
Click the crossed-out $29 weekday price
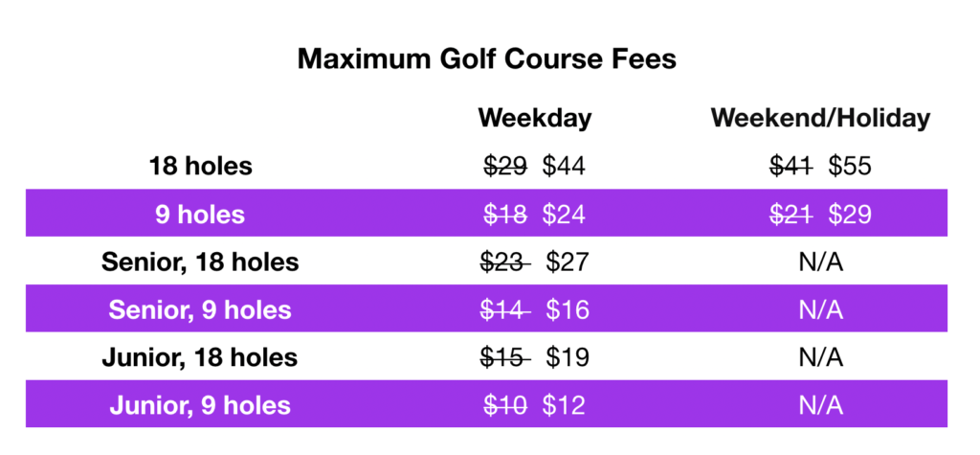tap(505, 166)
